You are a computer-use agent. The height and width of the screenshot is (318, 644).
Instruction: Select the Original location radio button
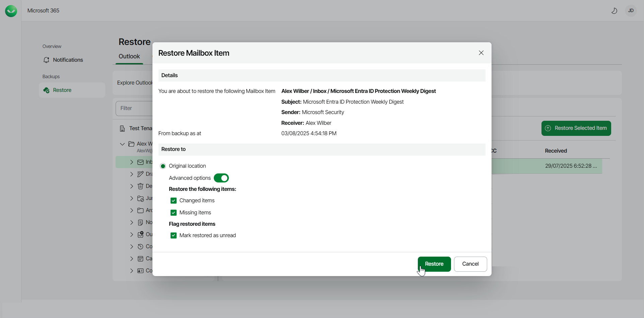click(163, 166)
